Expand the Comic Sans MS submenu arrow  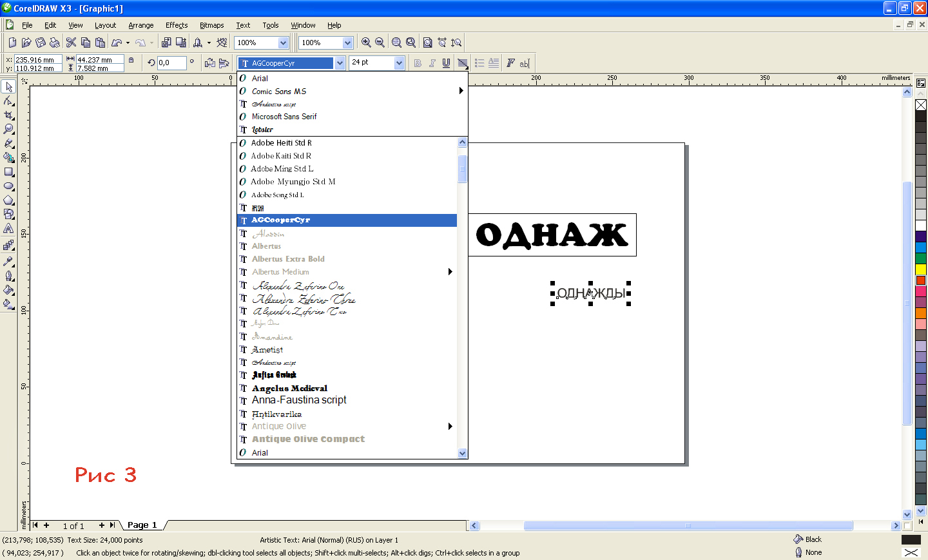[461, 91]
